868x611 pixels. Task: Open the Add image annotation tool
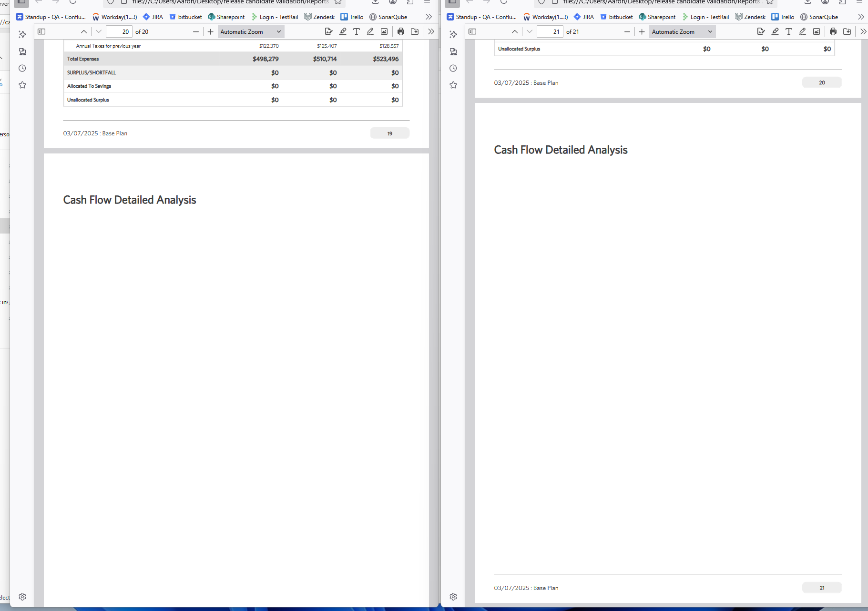[x=384, y=31]
